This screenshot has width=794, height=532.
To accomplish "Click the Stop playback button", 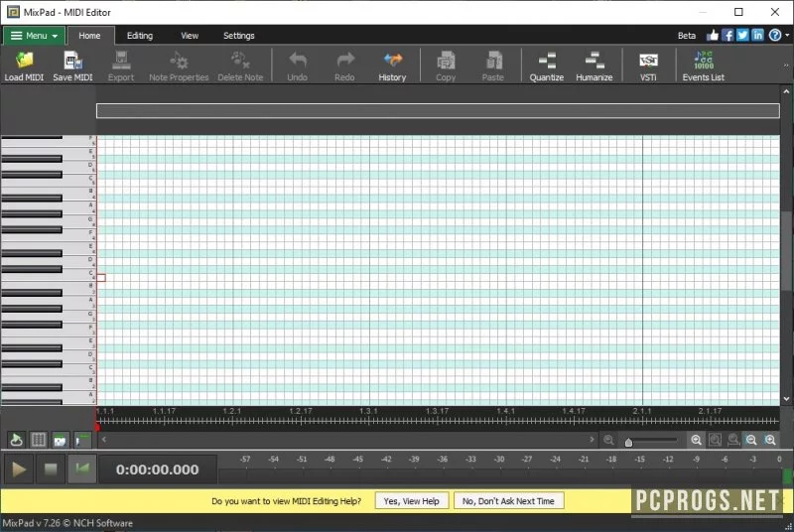I will pyautogui.click(x=51, y=469).
